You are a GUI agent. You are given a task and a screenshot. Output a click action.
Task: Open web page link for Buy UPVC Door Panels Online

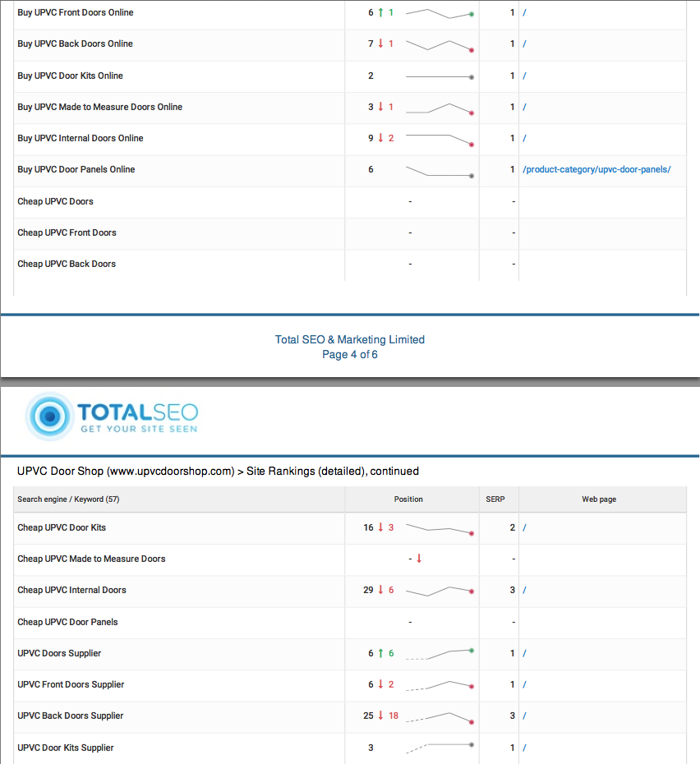tap(596, 169)
